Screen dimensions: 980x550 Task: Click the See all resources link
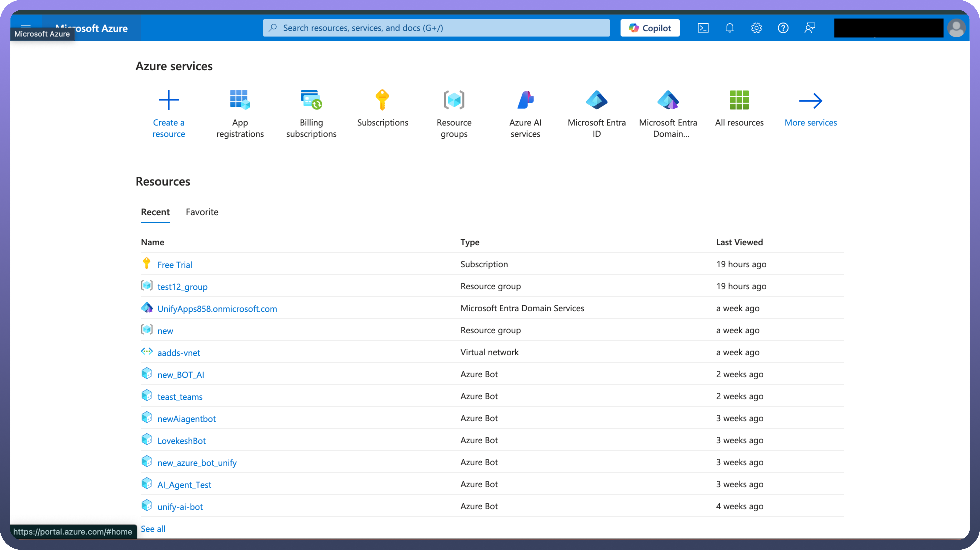pyautogui.click(x=153, y=529)
